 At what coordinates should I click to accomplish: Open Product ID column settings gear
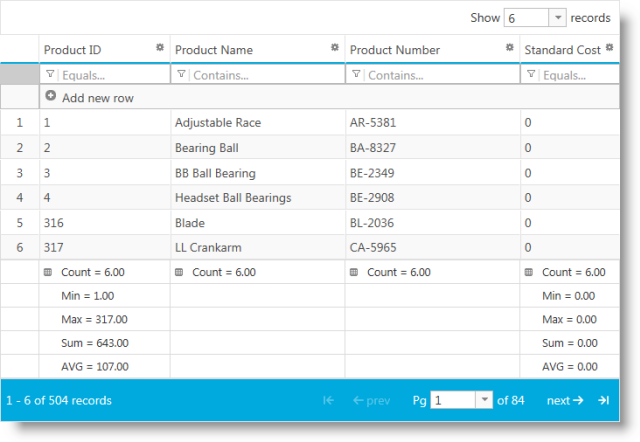pyautogui.click(x=160, y=48)
